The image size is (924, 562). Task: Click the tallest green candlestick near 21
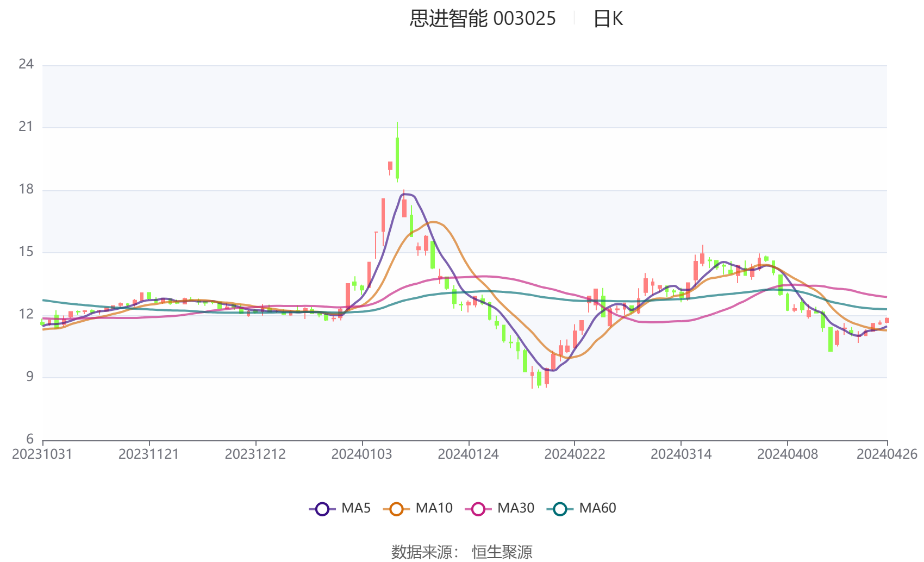coord(397,158)
